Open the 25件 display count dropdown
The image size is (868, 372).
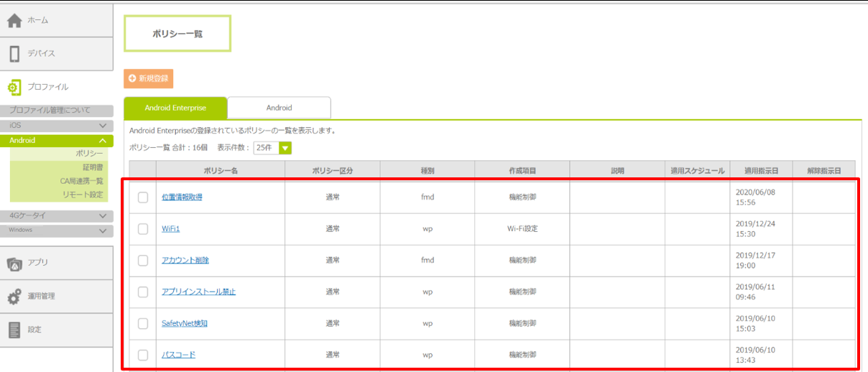coord(285,148)
